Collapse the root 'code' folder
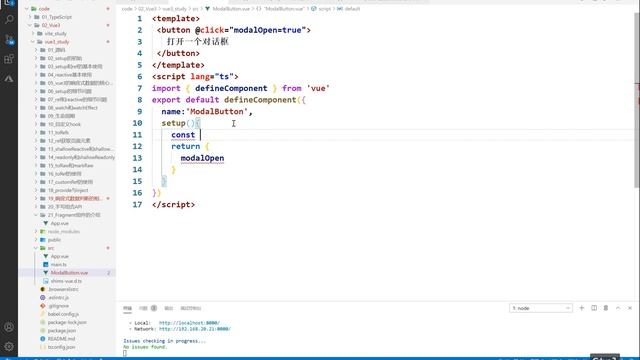The height and width of the screenshot is (360, 640). (x=27, y=9)
